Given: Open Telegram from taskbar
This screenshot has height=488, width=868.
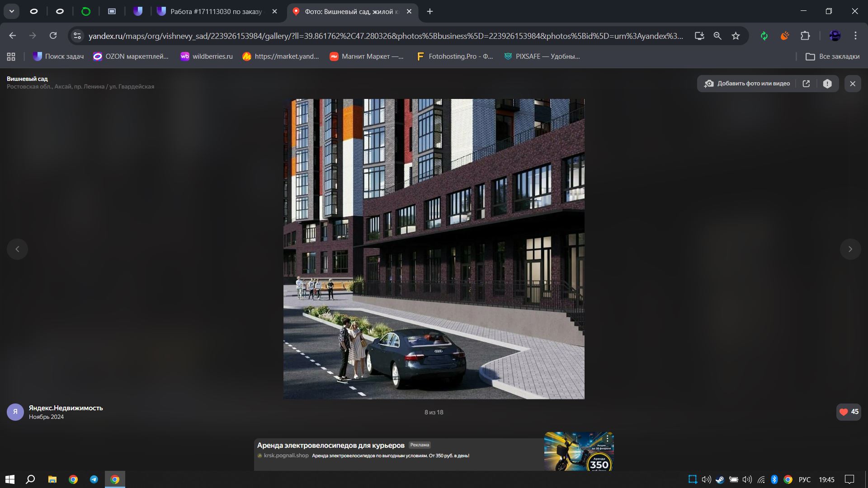Looking at the screenshot, I should coord(94,479).
